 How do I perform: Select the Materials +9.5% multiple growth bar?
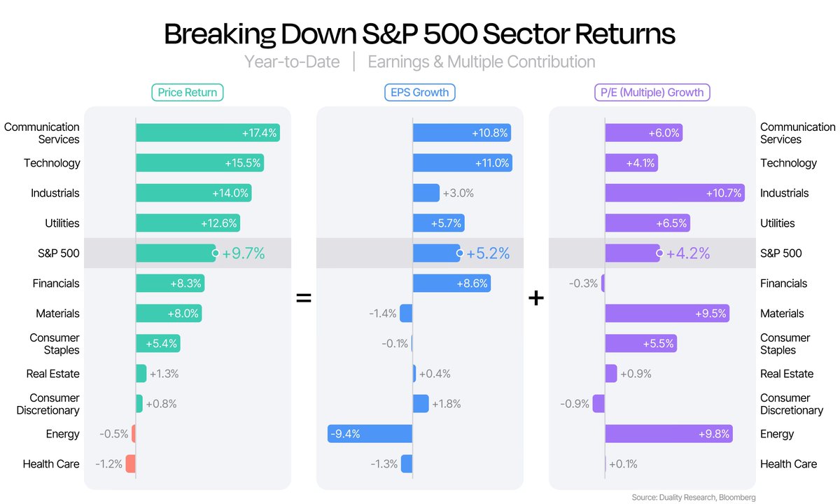667,314
